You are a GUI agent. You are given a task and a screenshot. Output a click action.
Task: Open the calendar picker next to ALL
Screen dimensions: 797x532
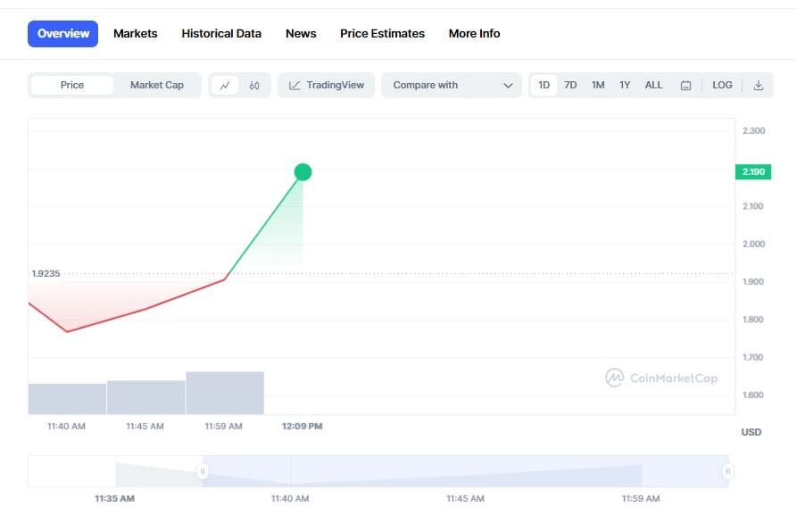pyautogui.click(x=685, y=85)
